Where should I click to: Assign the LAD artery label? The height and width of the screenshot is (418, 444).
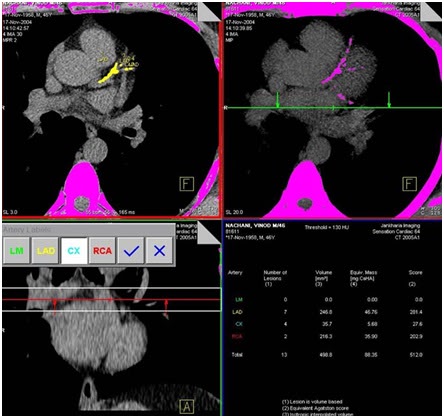45,251
